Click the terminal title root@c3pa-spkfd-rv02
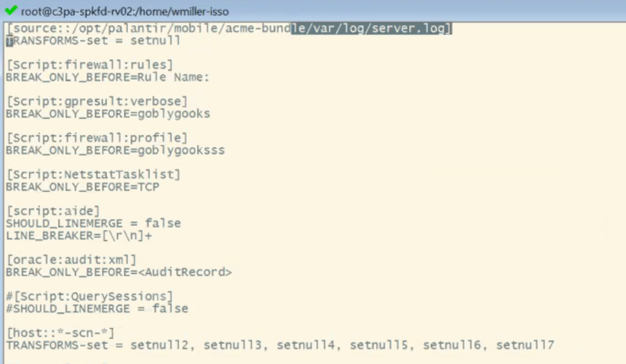The height and width of the screenshot is (364, 626). (x=125, y=11)
